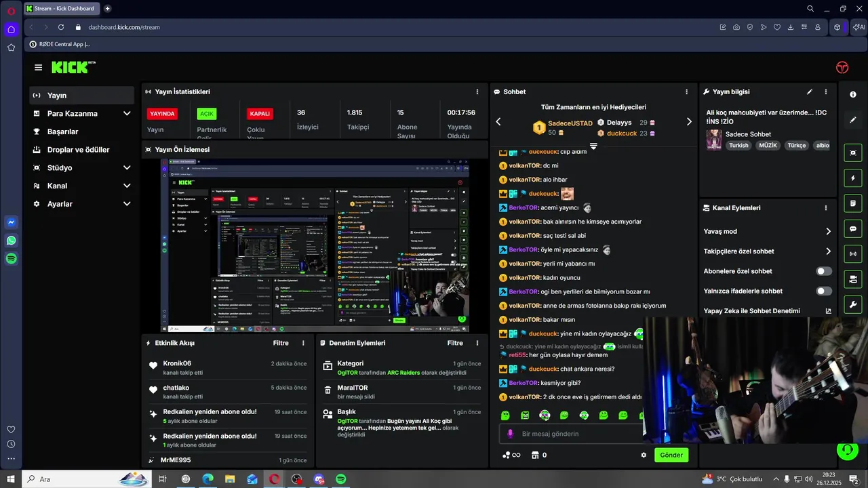The width and height of the screenshot is (868, 488).
Task: Collapse the top gifters bar in chat
Action: pyautogui.click(x=593, y=146)
